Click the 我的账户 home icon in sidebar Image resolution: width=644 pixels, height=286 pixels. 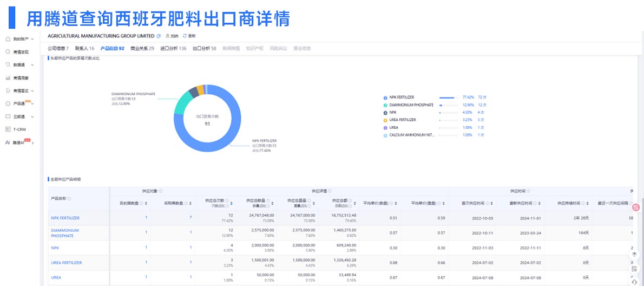(8, 39)
